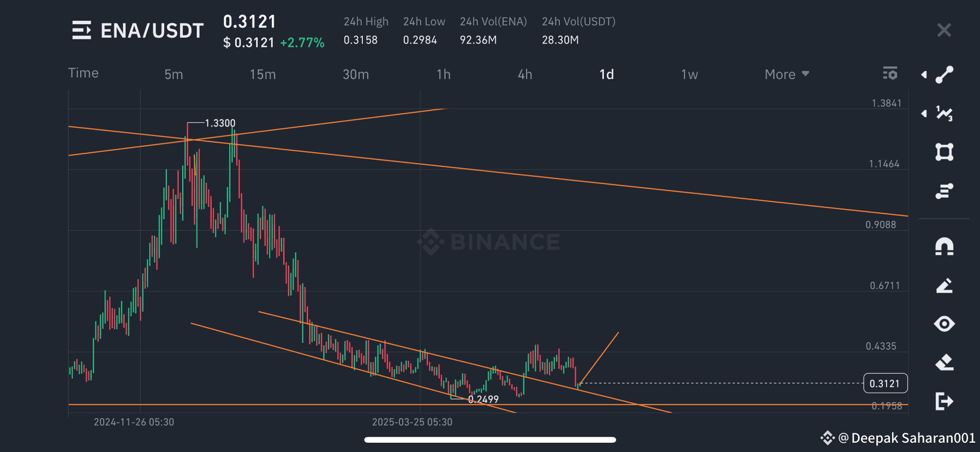Select the 15m timeframe
This screenshot has height=452, width=980.
tap(263, 74)
